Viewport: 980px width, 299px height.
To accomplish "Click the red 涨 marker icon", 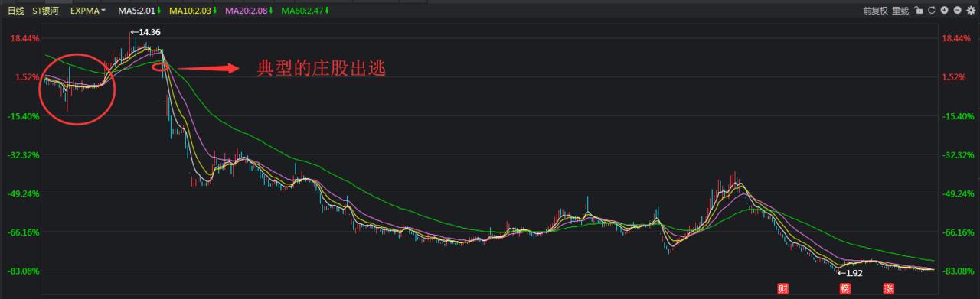I will [888, 289].
